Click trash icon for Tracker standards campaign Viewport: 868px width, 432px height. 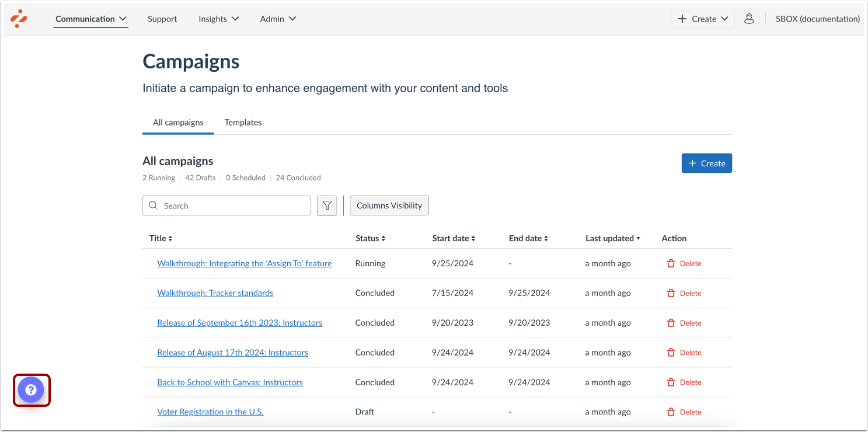point(671,293)
